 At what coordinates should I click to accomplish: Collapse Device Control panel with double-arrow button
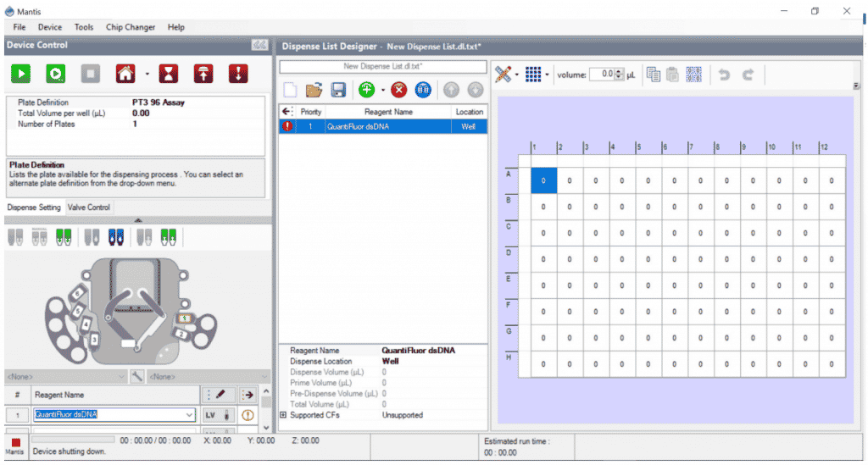pos(259,45)
